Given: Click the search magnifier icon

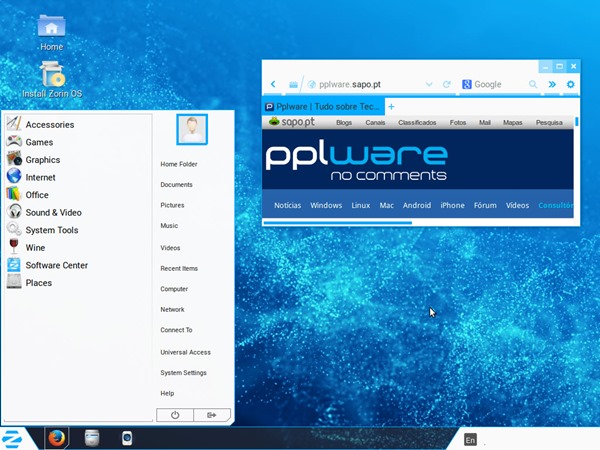Looking at the screenshot, I should coord(533,84).
